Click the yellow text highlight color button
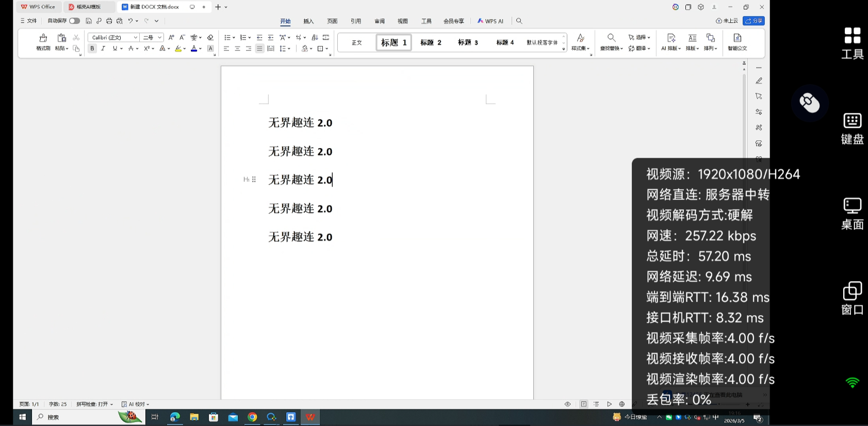 tap(178, 48)
